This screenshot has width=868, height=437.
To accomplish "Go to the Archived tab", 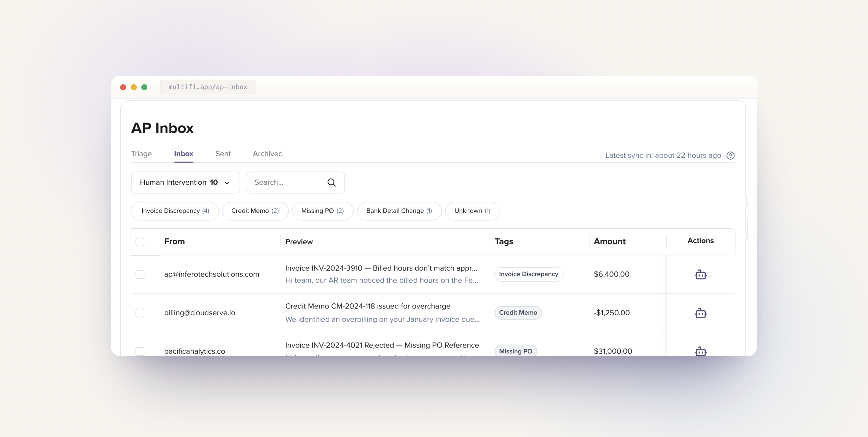I will click(268, 154).
